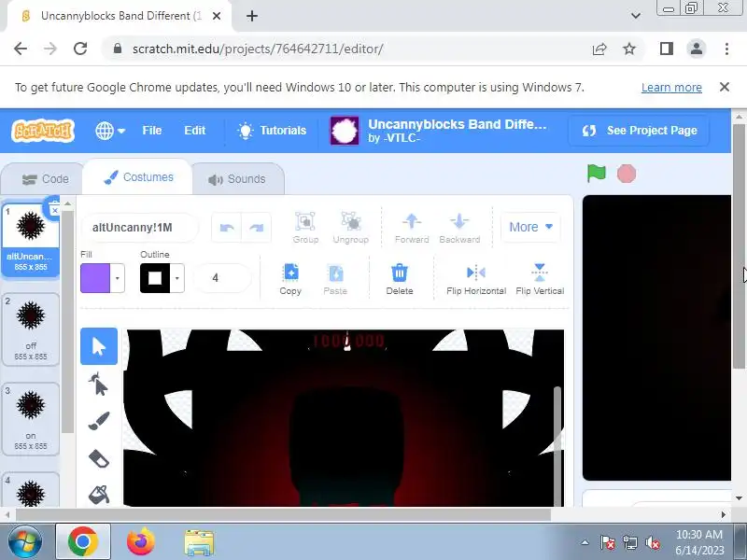747x560 pixels.
Task: Move selection Forward
Action: coord(412,228)
